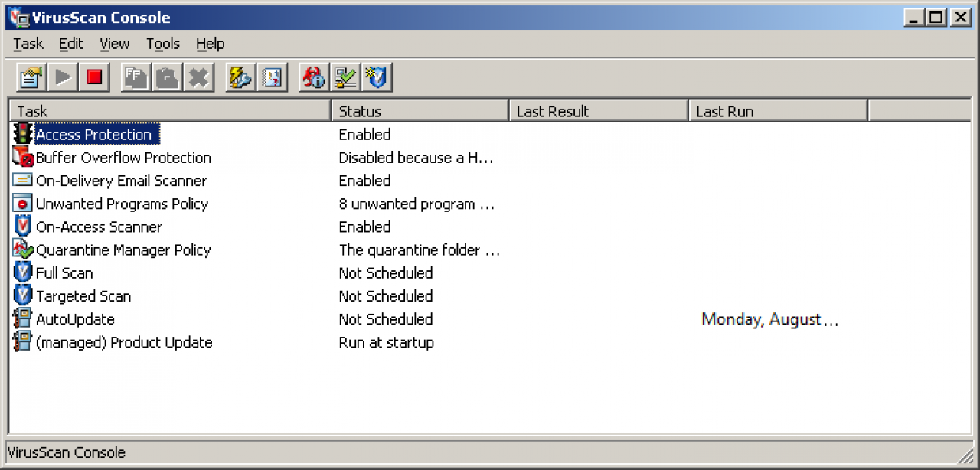Sort by the Last Run column header
The width and height of the screenshot is (980, 470).
coord(778,111)
